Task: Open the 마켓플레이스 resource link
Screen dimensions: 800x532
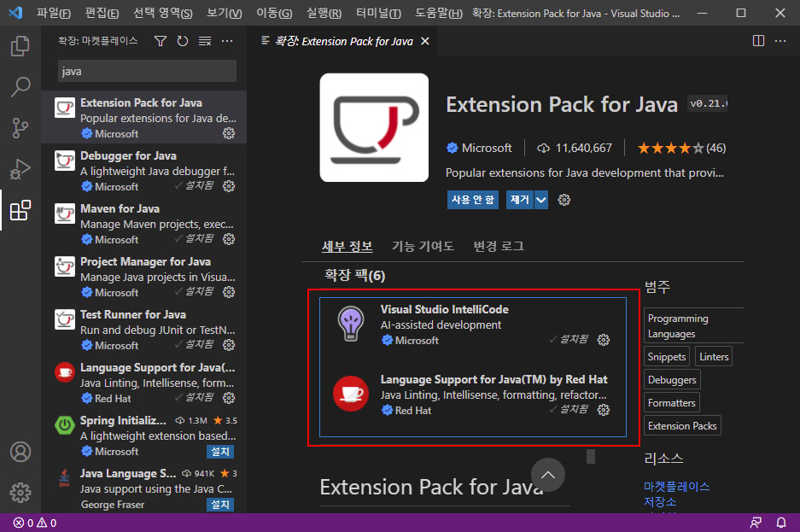Action: click(x=676, y=487)
